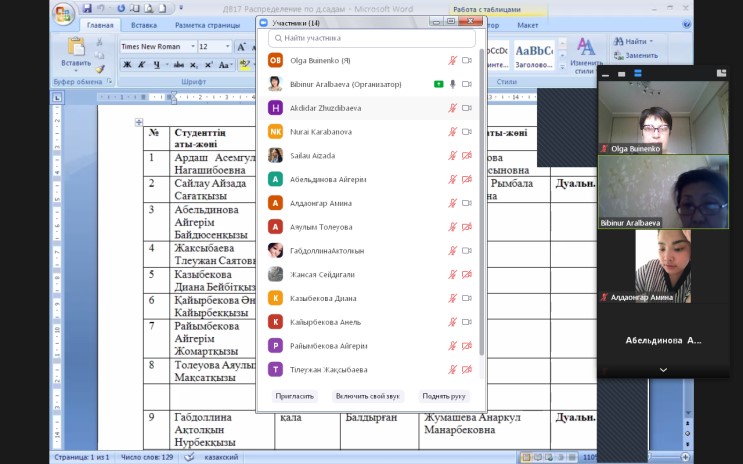Viewport: 743px width, 464px height.
Task: Toggle Bold formatting
Action: point(127,65)
